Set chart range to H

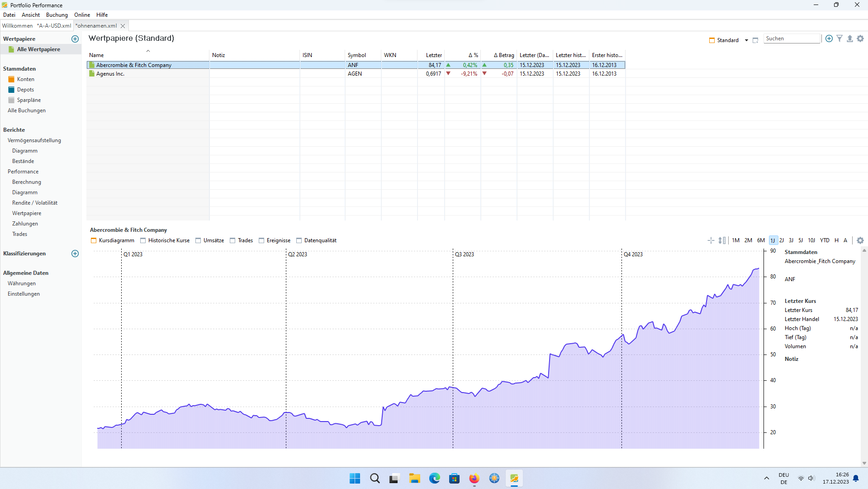click(x=836, y=240)
